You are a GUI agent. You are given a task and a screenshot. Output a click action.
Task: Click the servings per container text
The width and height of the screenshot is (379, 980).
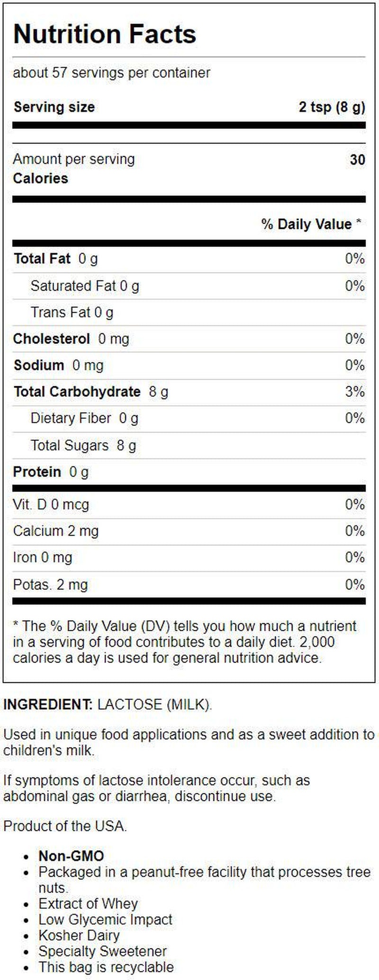tap(111, 73)
